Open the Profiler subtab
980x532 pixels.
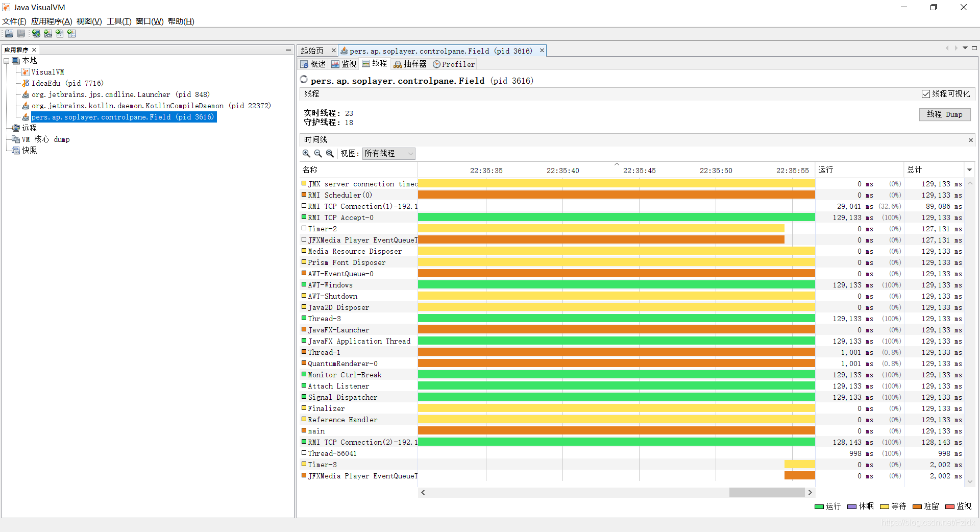454,64
